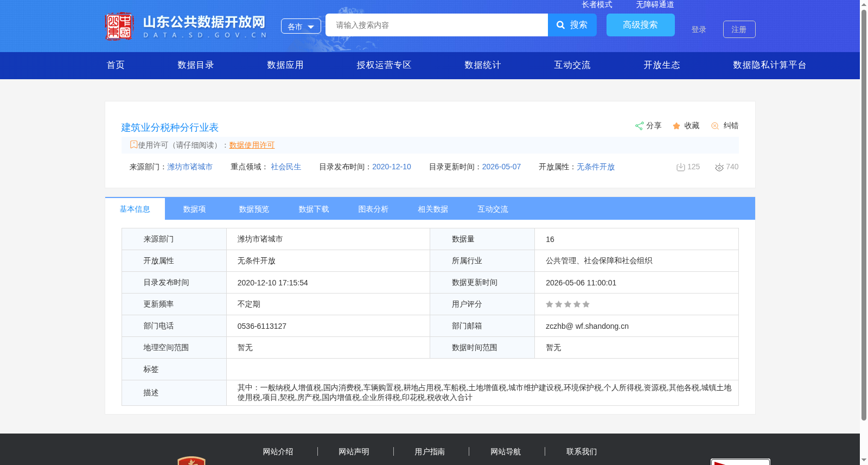Click 2020-12-10 17:15:54 publish time value
868x465 pixels.
(x=273, y=283)
